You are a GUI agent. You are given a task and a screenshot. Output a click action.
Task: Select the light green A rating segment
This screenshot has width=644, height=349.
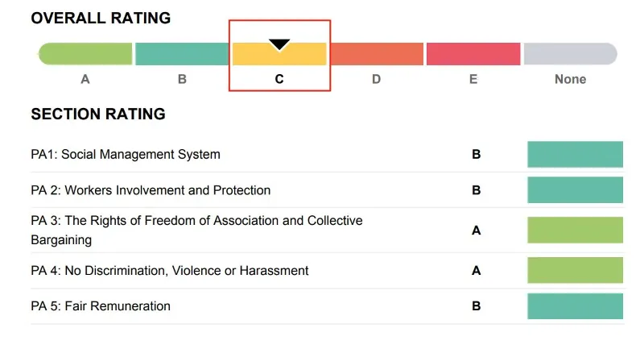85,54
